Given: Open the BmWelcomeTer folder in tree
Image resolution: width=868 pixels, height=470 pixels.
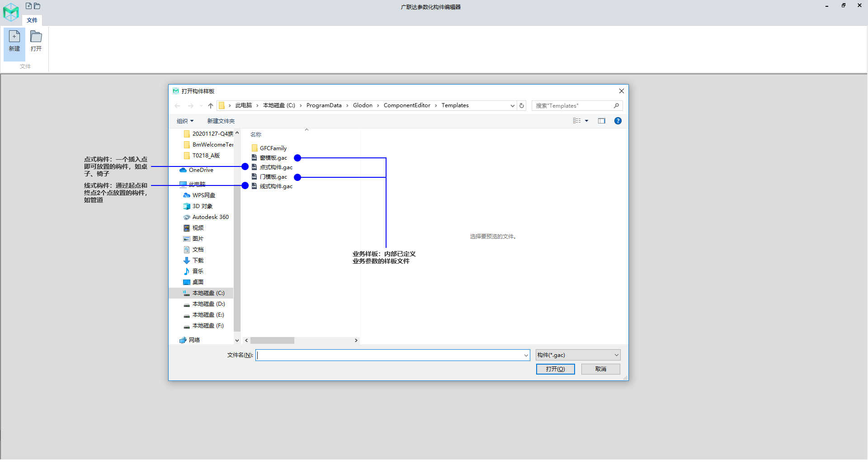Looking at the screenshot, I should (x=208, y=145).
